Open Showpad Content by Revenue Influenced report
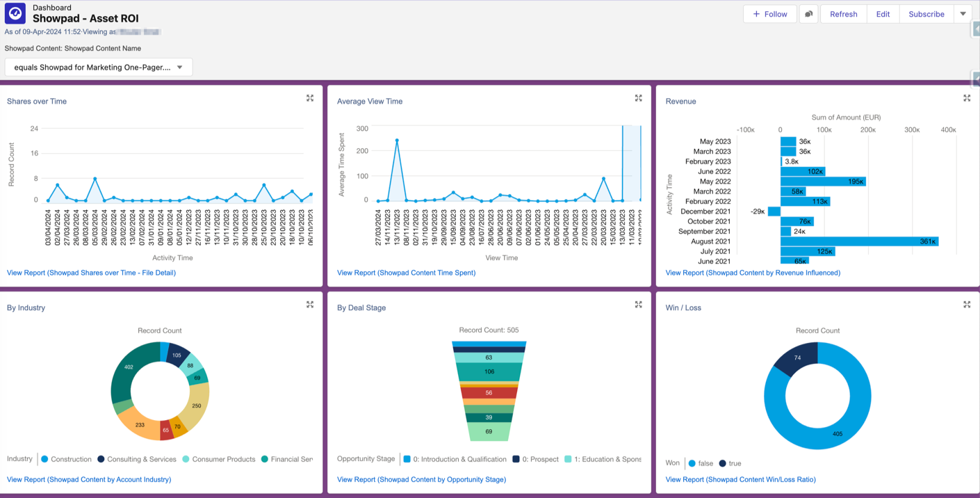980x498 pixels. pyautogui.click(x=753, y=273)
